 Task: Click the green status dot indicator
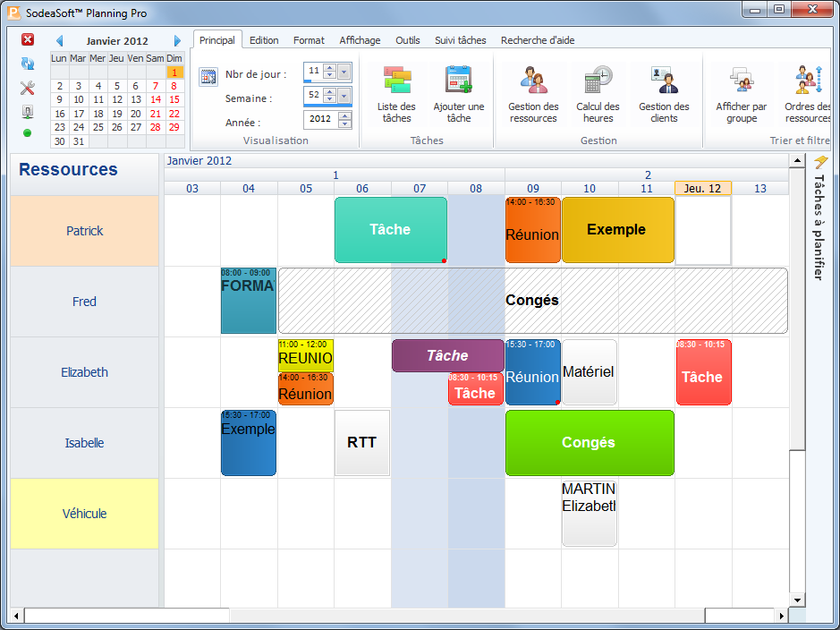[28, 132]
